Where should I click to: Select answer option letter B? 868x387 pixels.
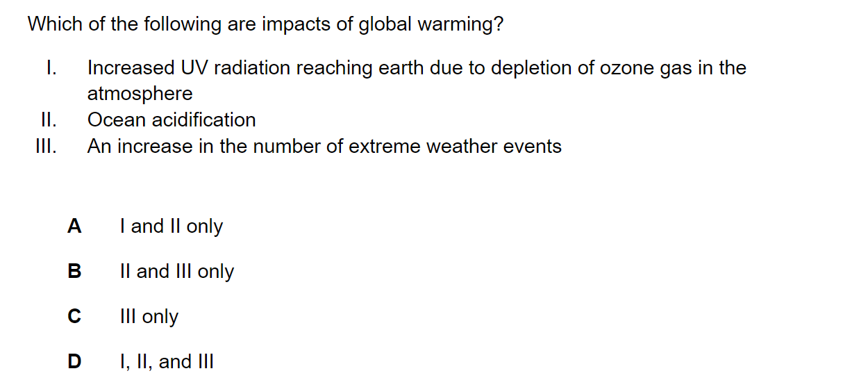click(74, 271)
